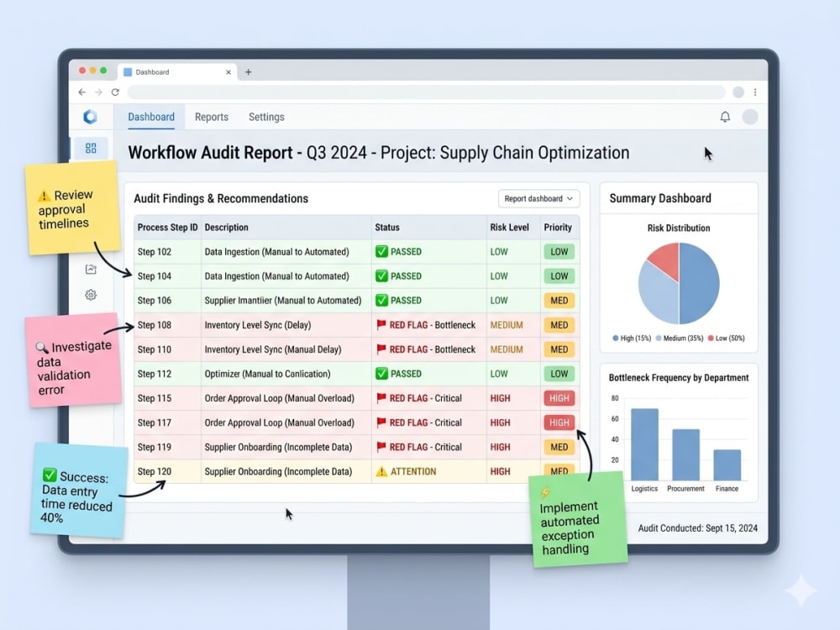840x630 pixels.
Task: Click 'Inventory Level Sync (Delay)' description
Action: click(258, 324)
